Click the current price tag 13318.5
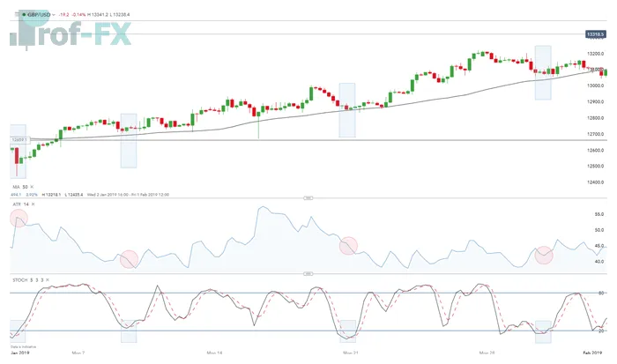The image size is (617, 364). coord(595,34)
